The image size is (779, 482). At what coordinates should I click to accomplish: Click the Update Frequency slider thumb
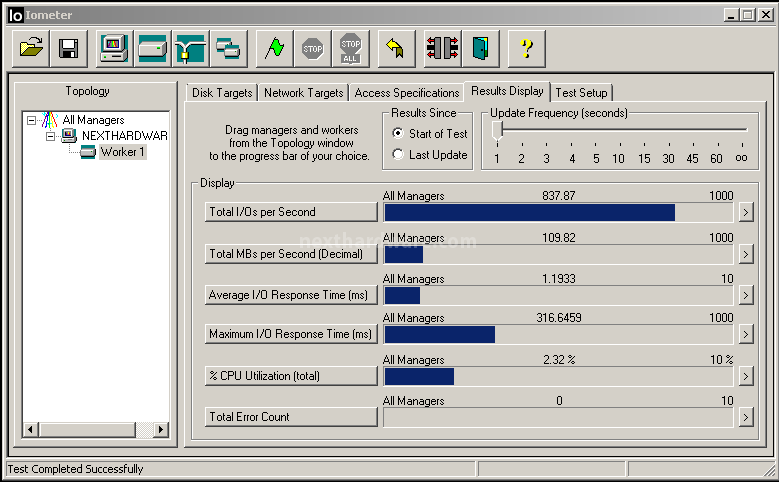(497, 131)
